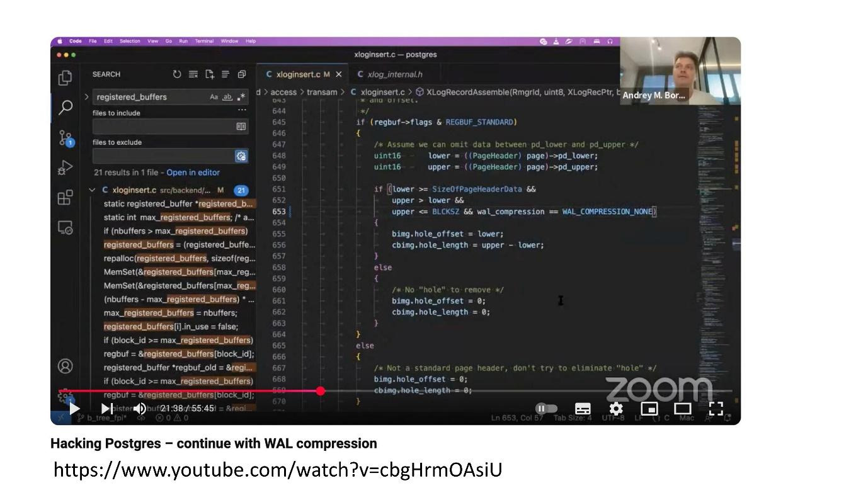Close the xloginsert.c editor tab
The height and width of the screenshot is (488, 868).
point(338,74)
